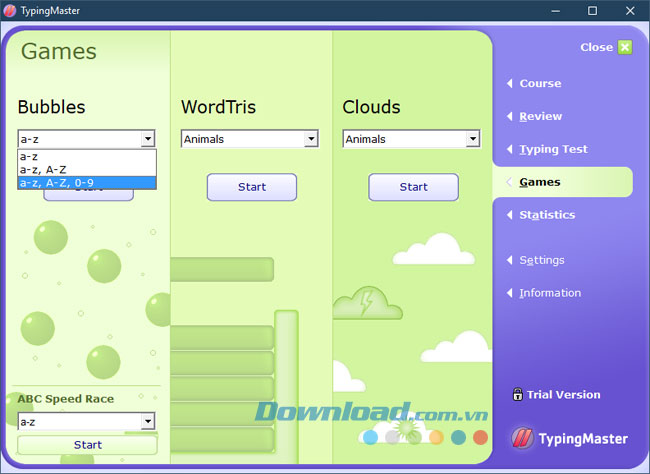650x474 pixels.
Task: Open the Review section
Action: pos(541,117)
